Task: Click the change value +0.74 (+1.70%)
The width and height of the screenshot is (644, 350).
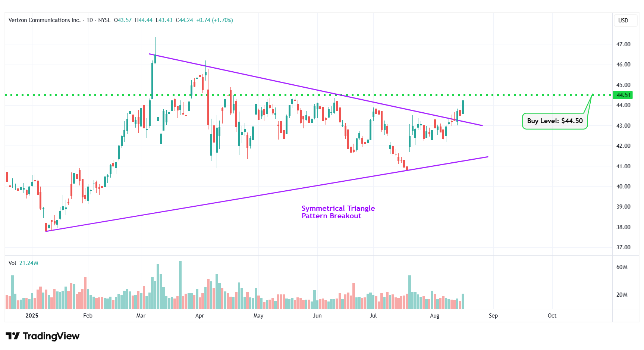Action: pos(214,20)
